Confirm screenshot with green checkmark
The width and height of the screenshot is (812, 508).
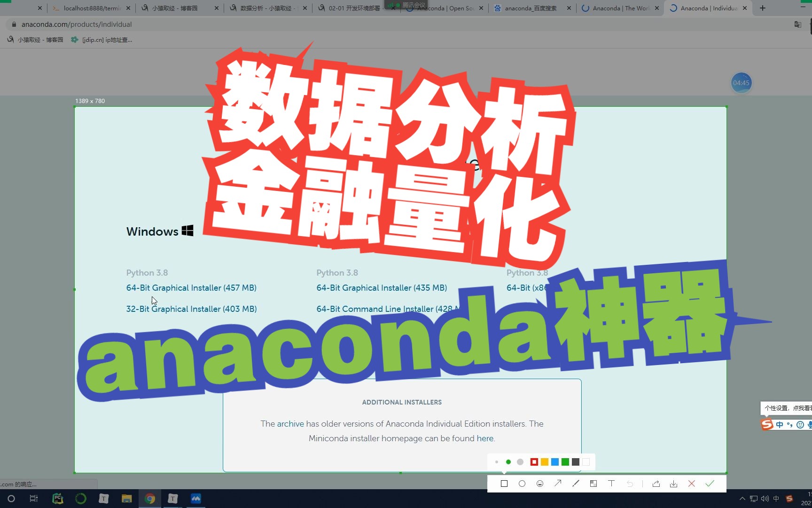710,484
